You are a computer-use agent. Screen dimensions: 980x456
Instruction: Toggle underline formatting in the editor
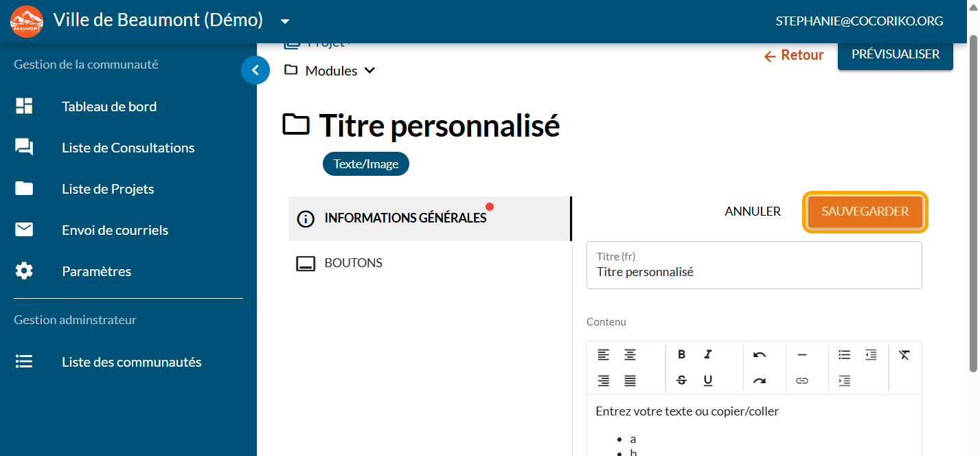pyautogui.click(x=707, y=380)
